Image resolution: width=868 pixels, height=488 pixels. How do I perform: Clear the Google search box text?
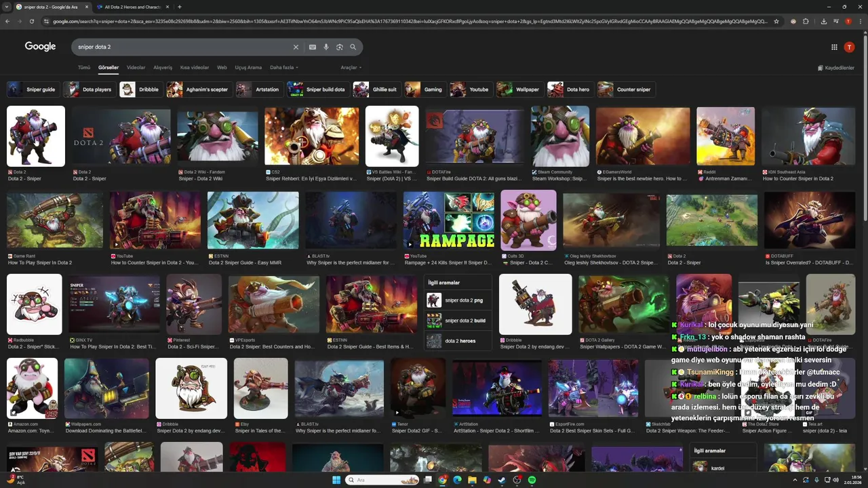(296, 47)
